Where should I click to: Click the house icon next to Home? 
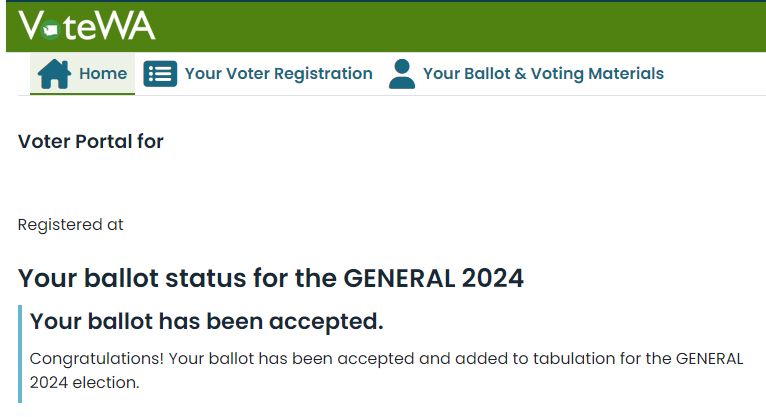tap(54, 74)
